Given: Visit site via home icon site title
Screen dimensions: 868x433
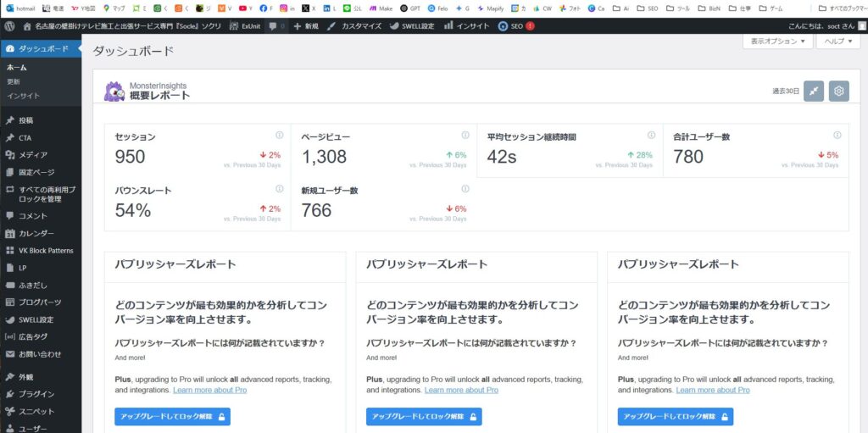Looking at the screenshot, I should 122,26.
